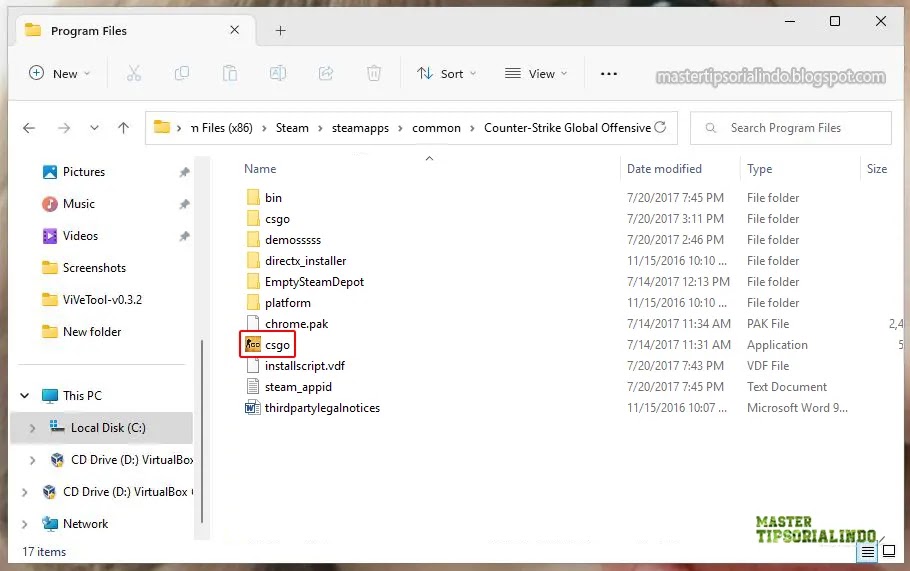Click chevron after Steam in breadcrumb
This screenshot has height=571, width=910.
pos(320,128)
